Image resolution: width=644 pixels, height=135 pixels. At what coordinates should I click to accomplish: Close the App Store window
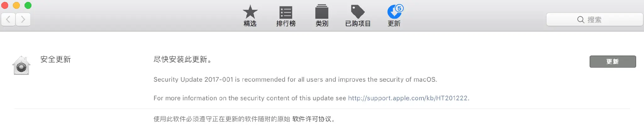click(5, 5)
